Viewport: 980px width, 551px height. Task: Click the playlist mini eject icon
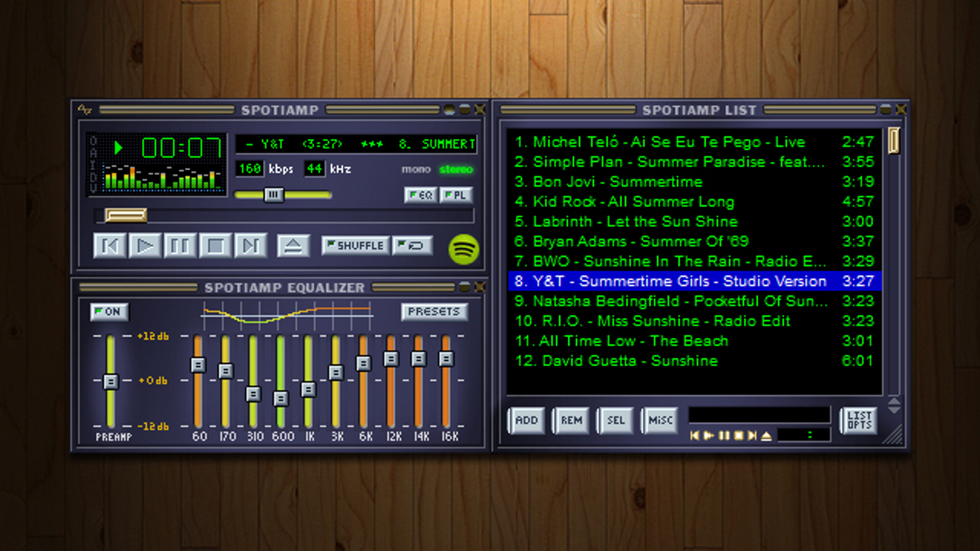(x=766, y=435)
